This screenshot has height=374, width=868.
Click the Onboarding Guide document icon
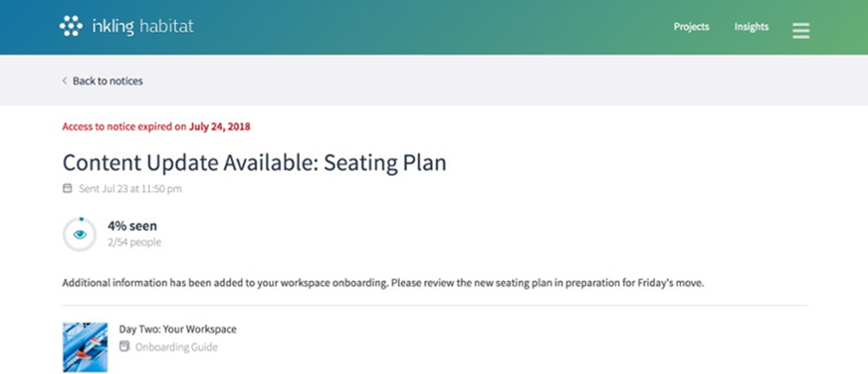tap(124, 347)
